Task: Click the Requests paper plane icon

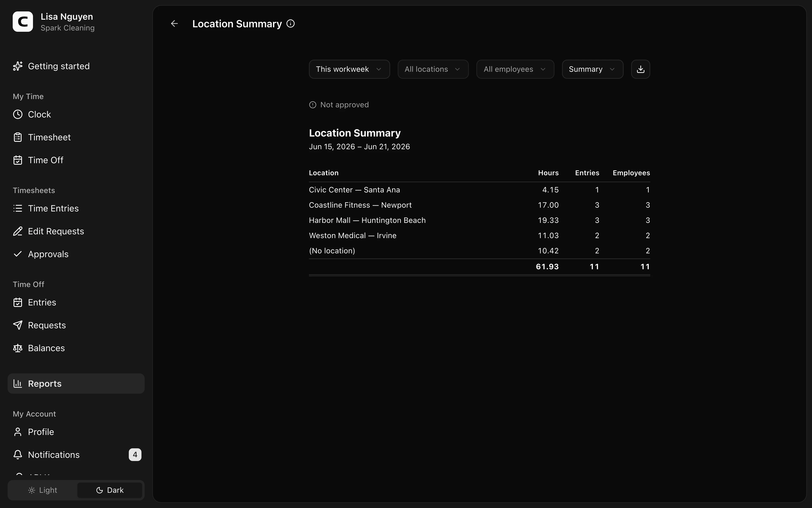Action: pyautogui.click(x=18, y=325)
